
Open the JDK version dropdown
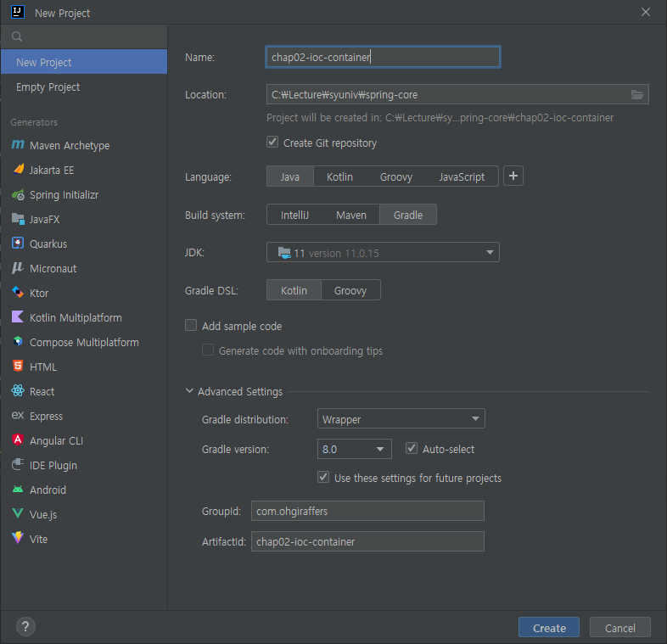click(x=383, y=253)
